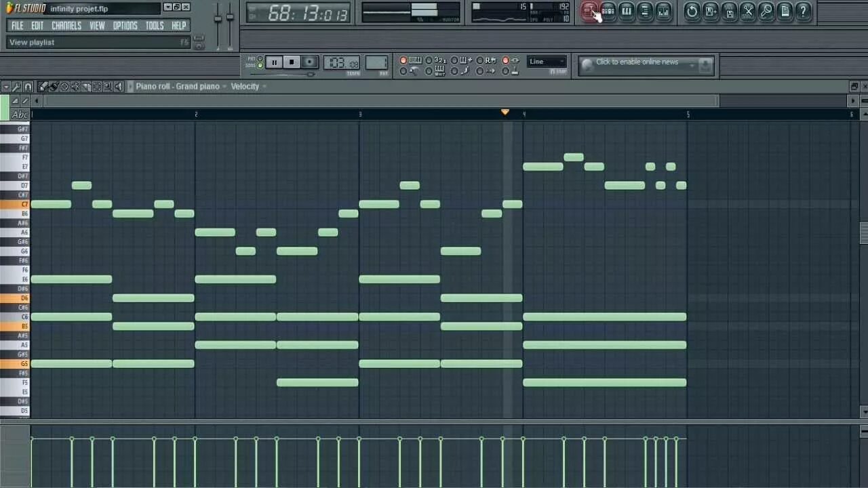Open the piano roll wrench tools menu
The width and height of the screenshot is (868, 488).
[x=17, y=86]
